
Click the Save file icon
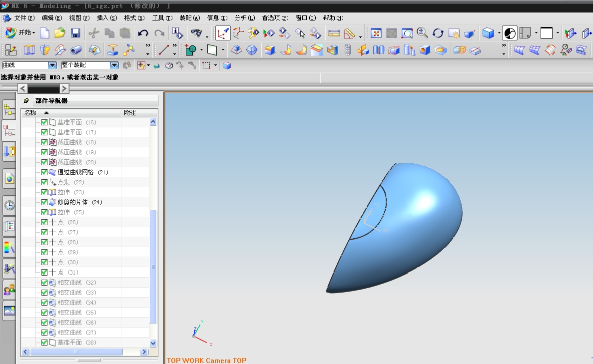pyautogui.click(x=75, y=33)
